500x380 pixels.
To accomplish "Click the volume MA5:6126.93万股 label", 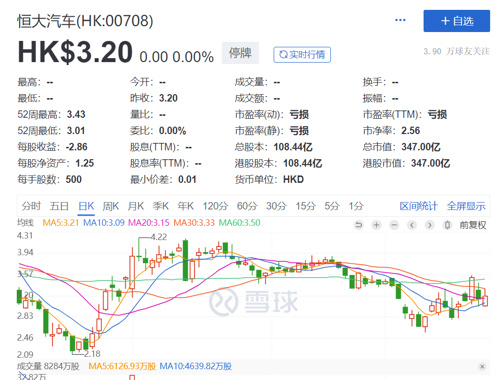I will coord(122,366).
